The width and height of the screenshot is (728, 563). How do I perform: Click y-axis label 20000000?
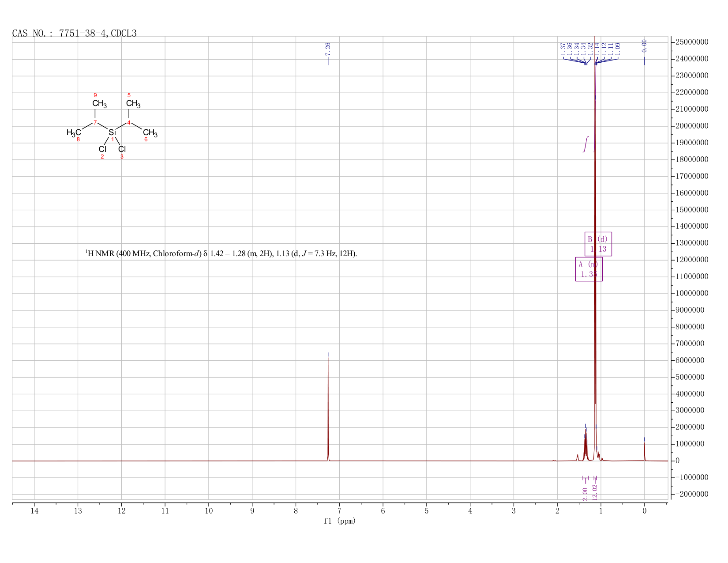pyautogui.click(x=691, y=126)
